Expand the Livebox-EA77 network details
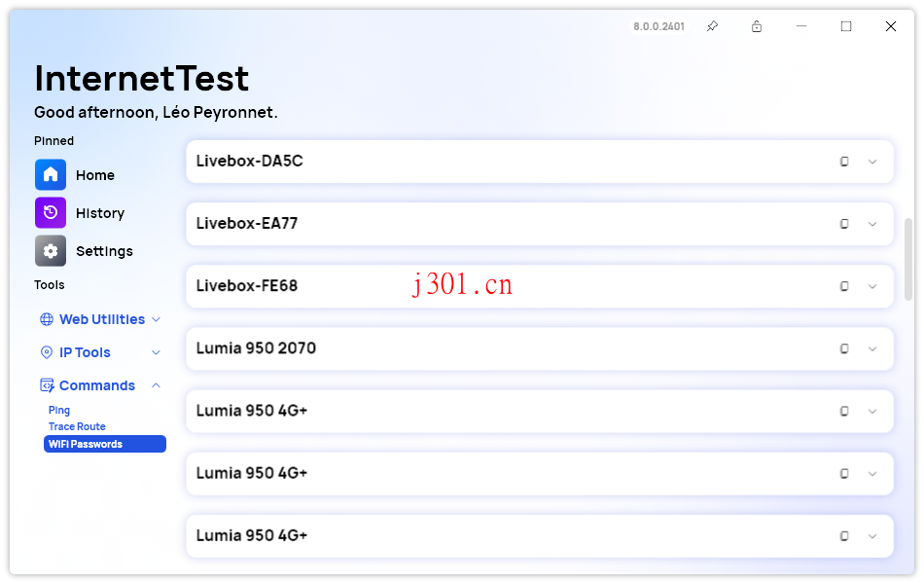Image resolution: width=924 pixels, height=584 pixels. pos(872,224)
